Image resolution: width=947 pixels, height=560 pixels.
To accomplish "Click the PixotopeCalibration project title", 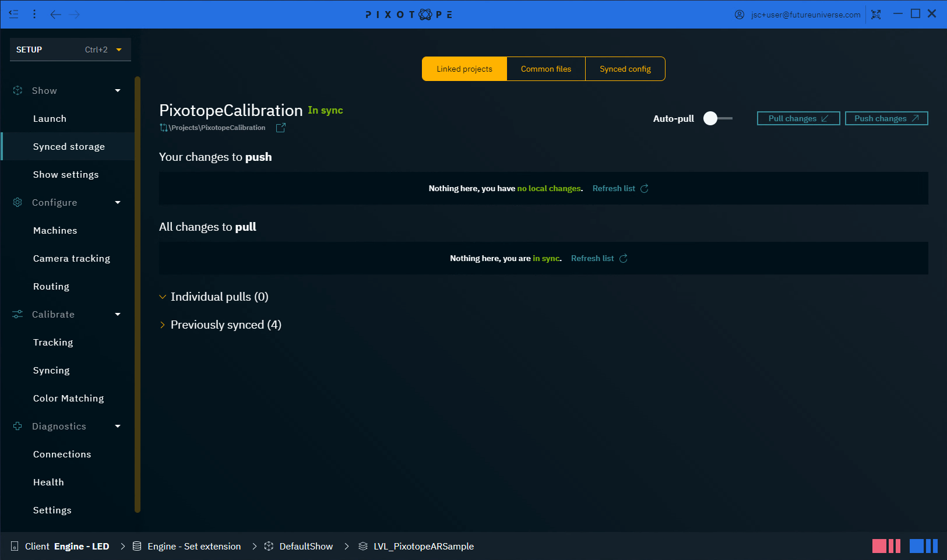I will pos(231,110).
